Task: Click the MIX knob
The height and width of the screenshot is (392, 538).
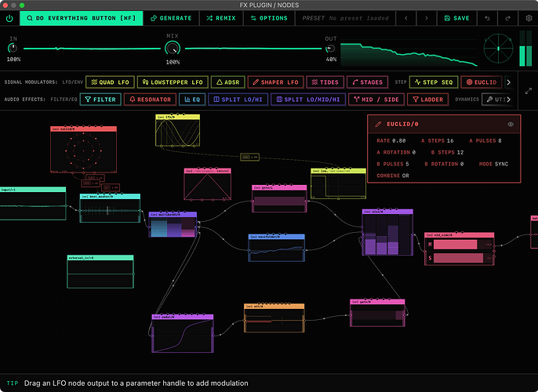Action: point(173,49)
